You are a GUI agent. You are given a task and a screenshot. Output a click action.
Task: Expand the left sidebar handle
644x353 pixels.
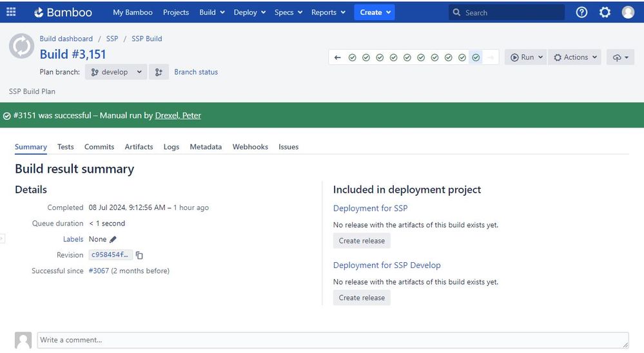click(2, 238)
